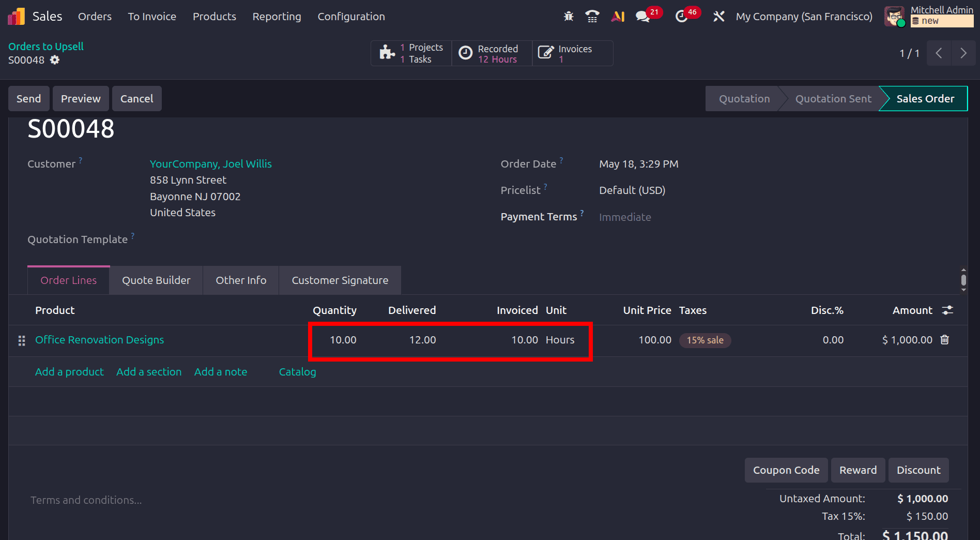Click the Quantity value 10.00
This screenshot has width=980, height=540.
(x=343, y=340)
